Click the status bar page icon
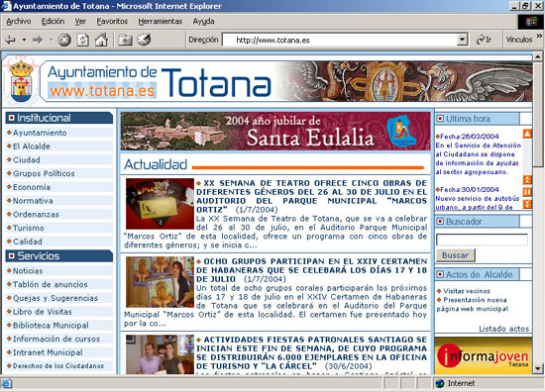545x392 pixels. point(7,383)
